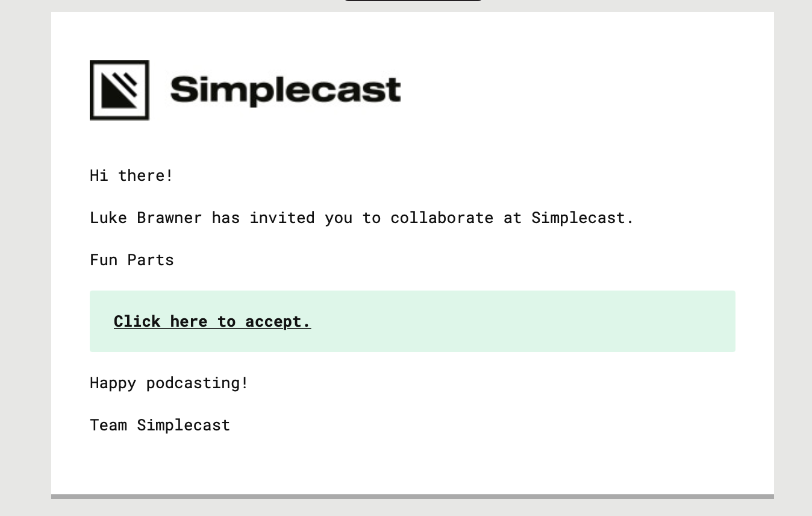The image size is (812, 516).
Task: Click the word 'here' in accept link
Action: click(189, 321)
